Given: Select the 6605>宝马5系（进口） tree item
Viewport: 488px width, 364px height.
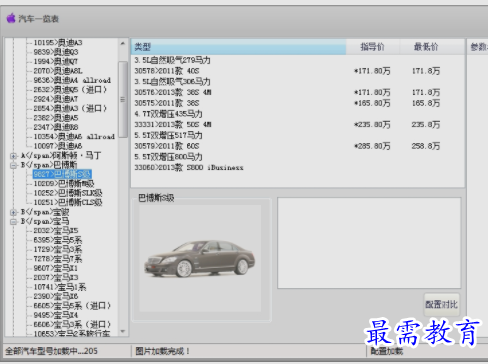Looking at the screenshot, I should click(x=72, y=306).
